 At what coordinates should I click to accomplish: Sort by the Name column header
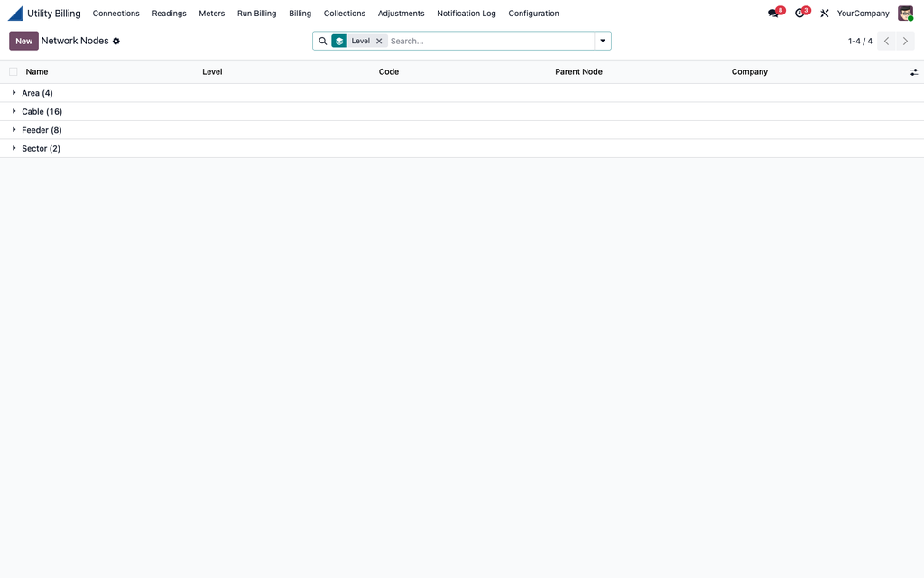pos(36,72)
